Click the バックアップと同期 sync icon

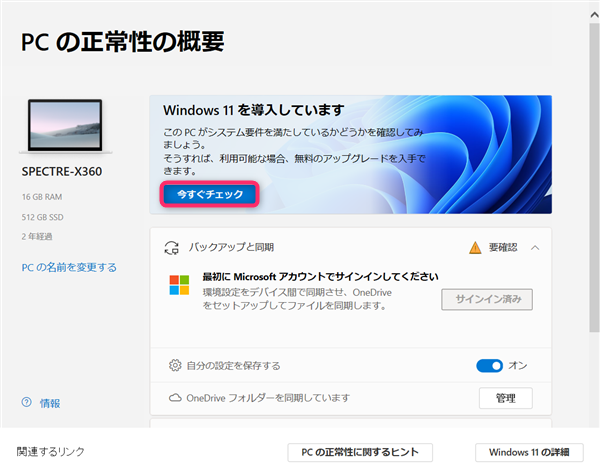pyautogui.click(x=171, y=248)
